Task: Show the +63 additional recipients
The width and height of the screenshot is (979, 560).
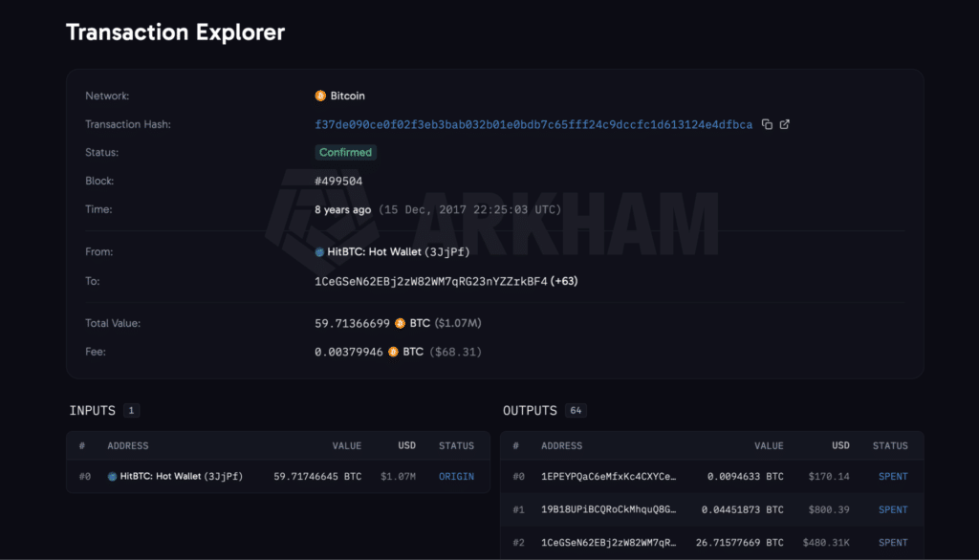Action: pyautogui.click(x=564, y=282)
